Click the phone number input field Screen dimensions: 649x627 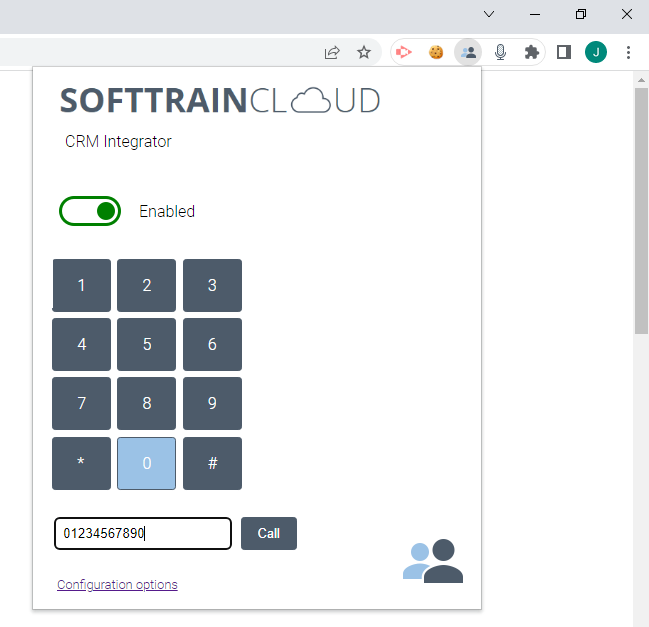[143, 533]
